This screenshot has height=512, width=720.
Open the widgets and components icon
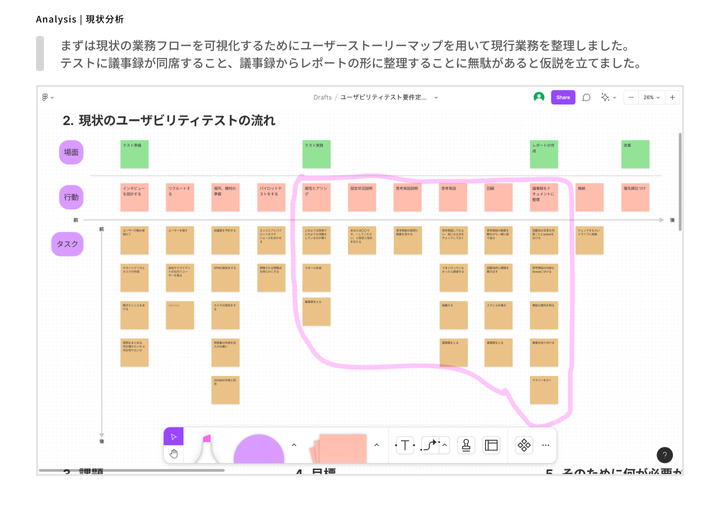524,445
